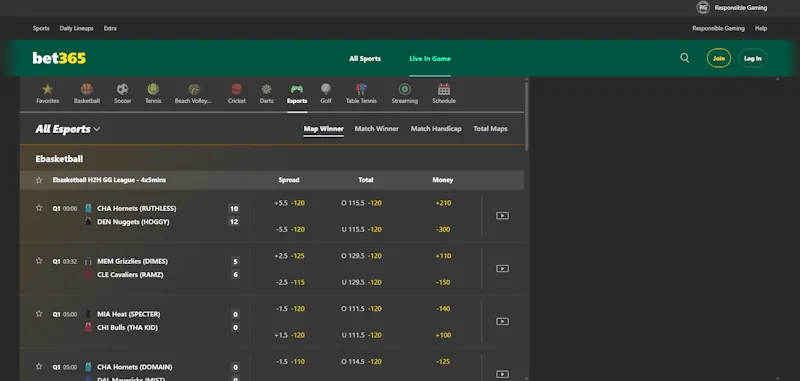This screenshot has height=381, width=800.
Task: Watch stream for CHA Hornets (RUTHLESS) match
Action: (503, 216)
